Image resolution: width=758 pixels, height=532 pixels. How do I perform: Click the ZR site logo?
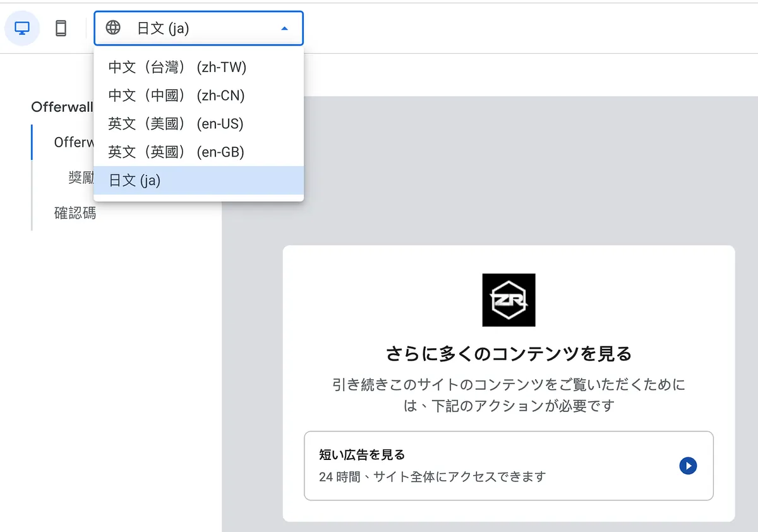508,300
